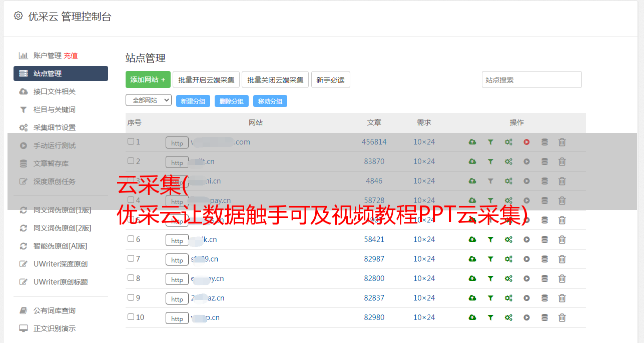Screen dimensions: 644x343
Task: Click the trash icon in row 7
Action: coord(562,259)
